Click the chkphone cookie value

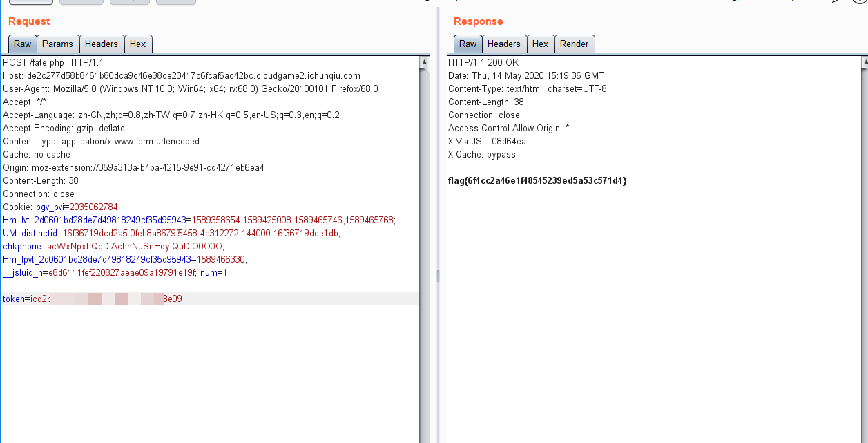point(135,247)
